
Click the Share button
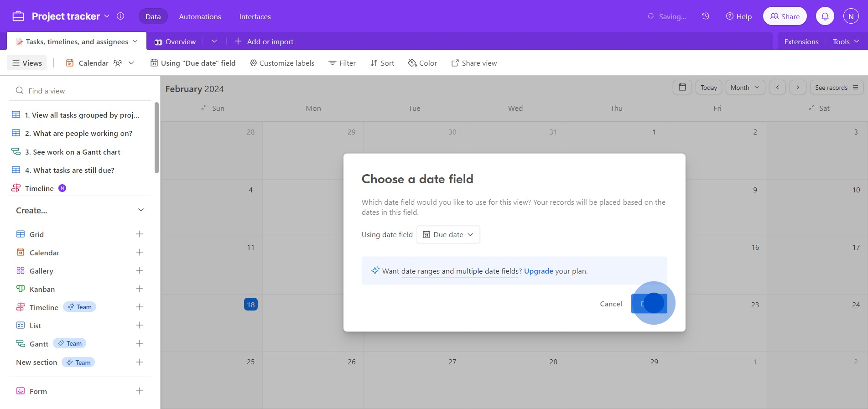(x=785, y=16)
